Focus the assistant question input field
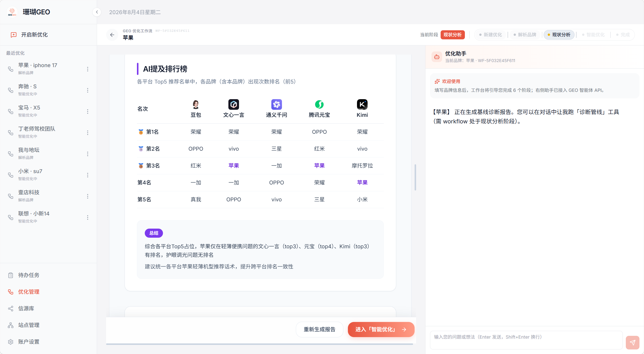 (526, 340)
